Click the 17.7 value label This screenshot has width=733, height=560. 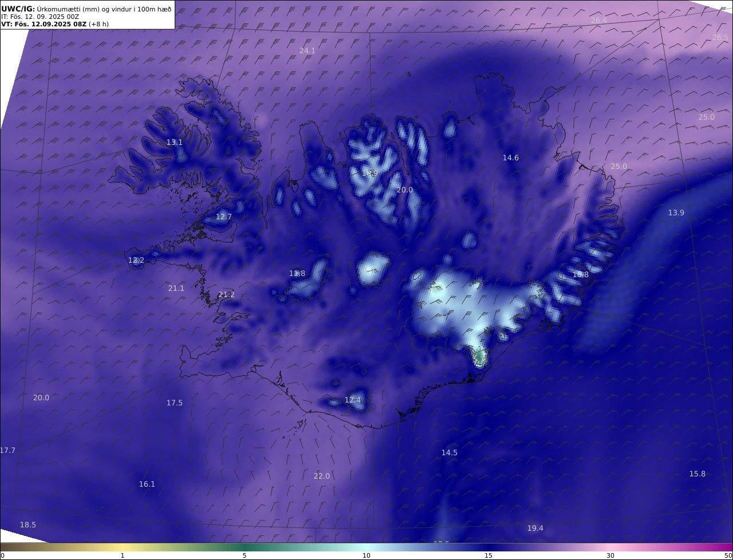[7, 450]
